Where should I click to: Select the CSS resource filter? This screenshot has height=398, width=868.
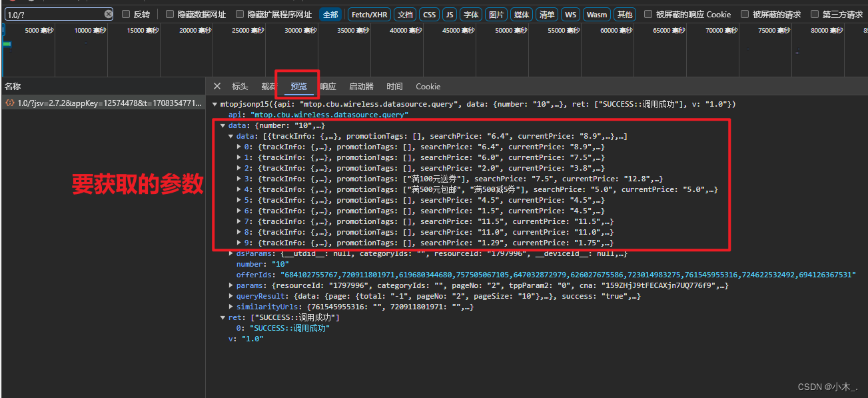click(429, 13)
